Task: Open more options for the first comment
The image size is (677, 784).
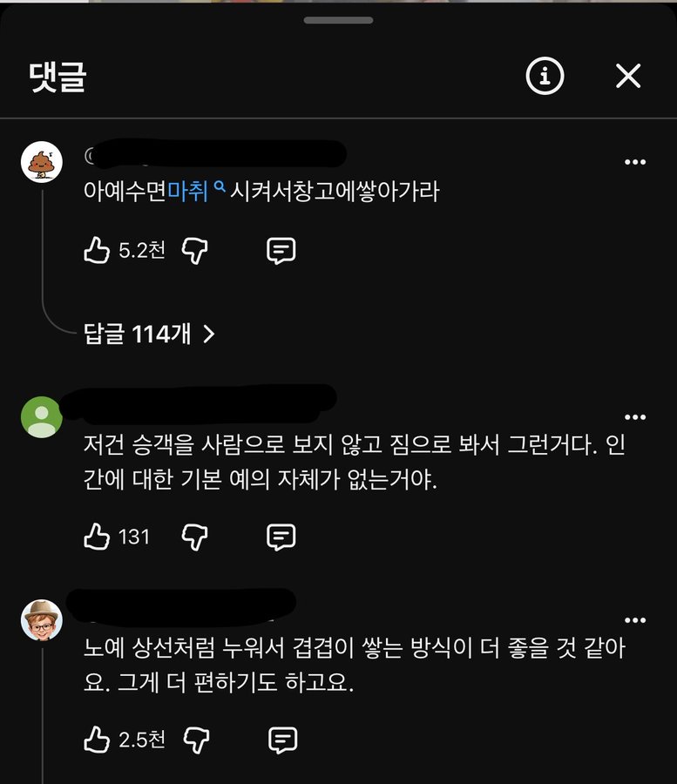Action: (635, 162)
